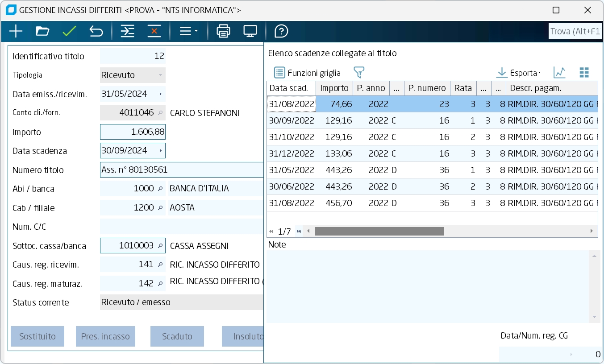Click the screen preview monitor icon
The height and width of the screenshot is (364, 604).
250,31
